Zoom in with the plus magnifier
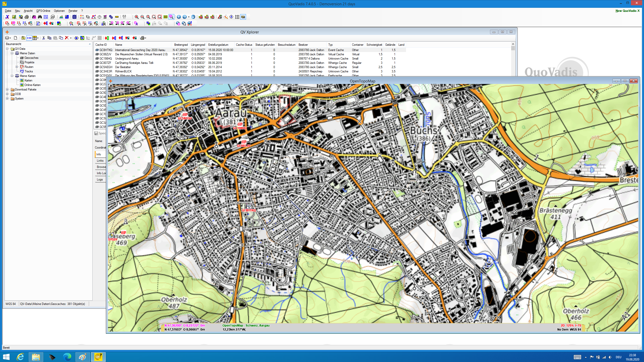Image resolution: width=644 pixels, height=362 pixels. pos(137,17)
